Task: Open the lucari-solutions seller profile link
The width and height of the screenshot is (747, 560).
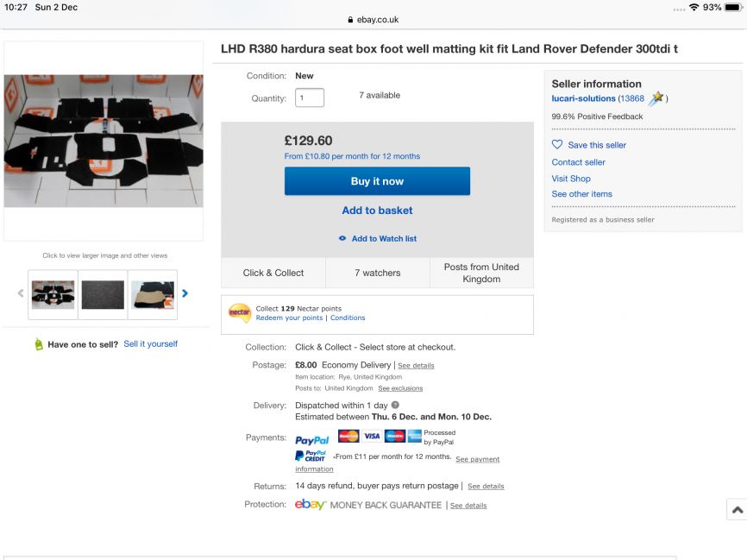Action: (583, 98)
